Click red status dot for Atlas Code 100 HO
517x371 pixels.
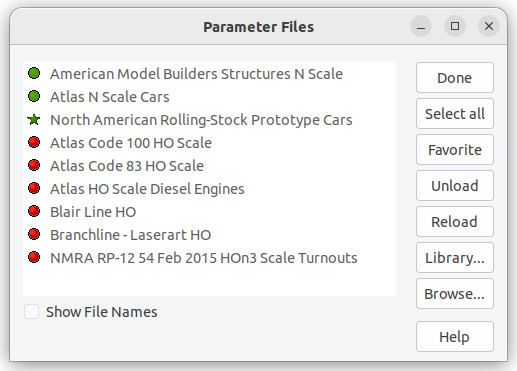tap(34, 142)
